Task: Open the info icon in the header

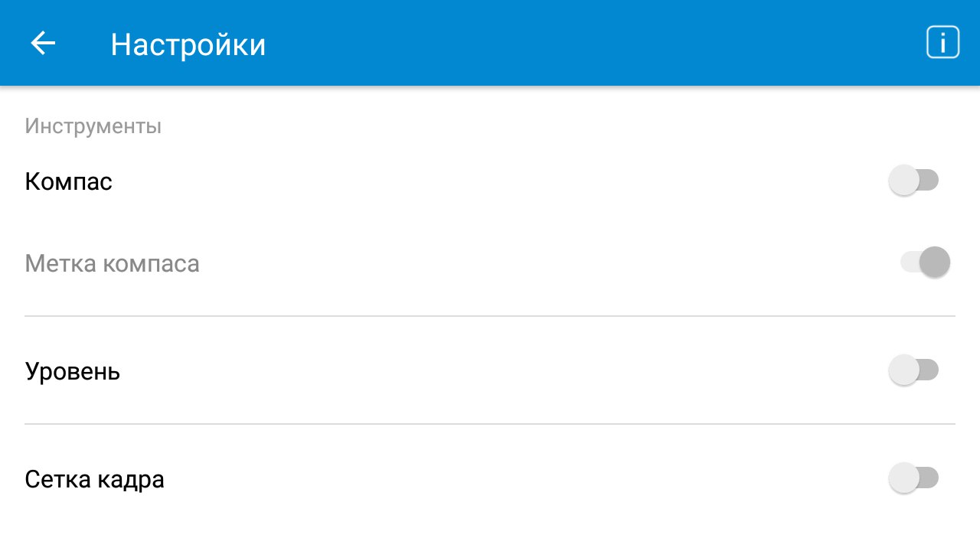Action: pos(942,43)
